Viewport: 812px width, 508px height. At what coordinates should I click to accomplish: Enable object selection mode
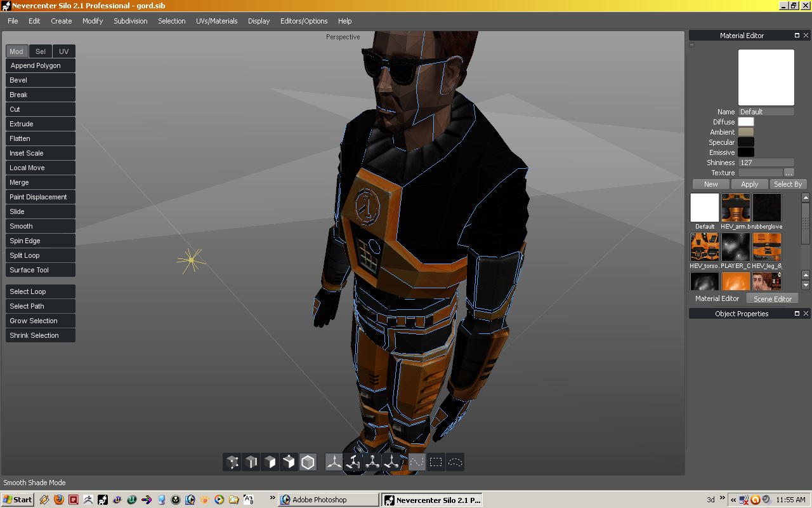tap(289, 462)
